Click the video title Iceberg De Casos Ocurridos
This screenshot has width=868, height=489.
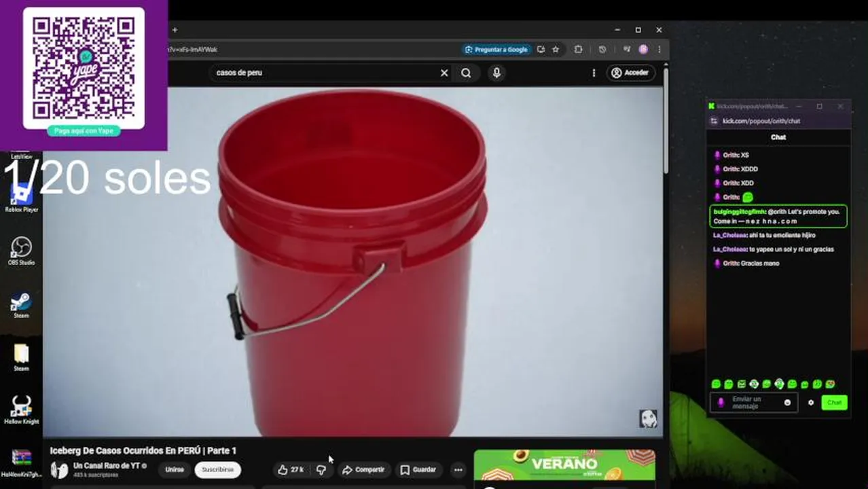point(143,451)
